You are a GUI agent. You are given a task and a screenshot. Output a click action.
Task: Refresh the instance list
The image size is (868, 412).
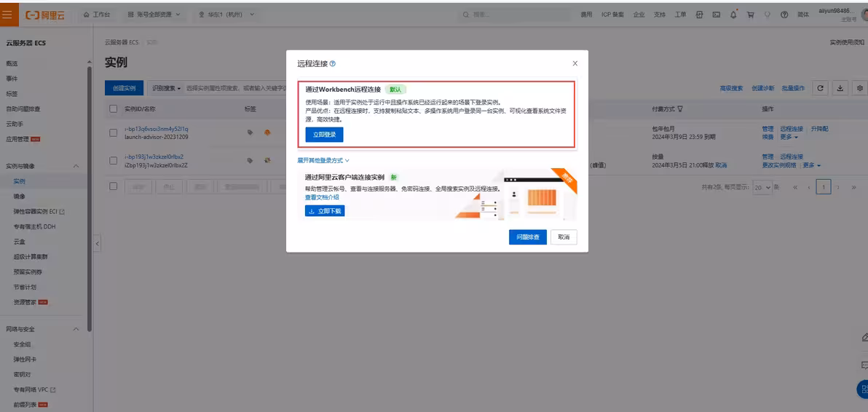[x=821, y=88]
